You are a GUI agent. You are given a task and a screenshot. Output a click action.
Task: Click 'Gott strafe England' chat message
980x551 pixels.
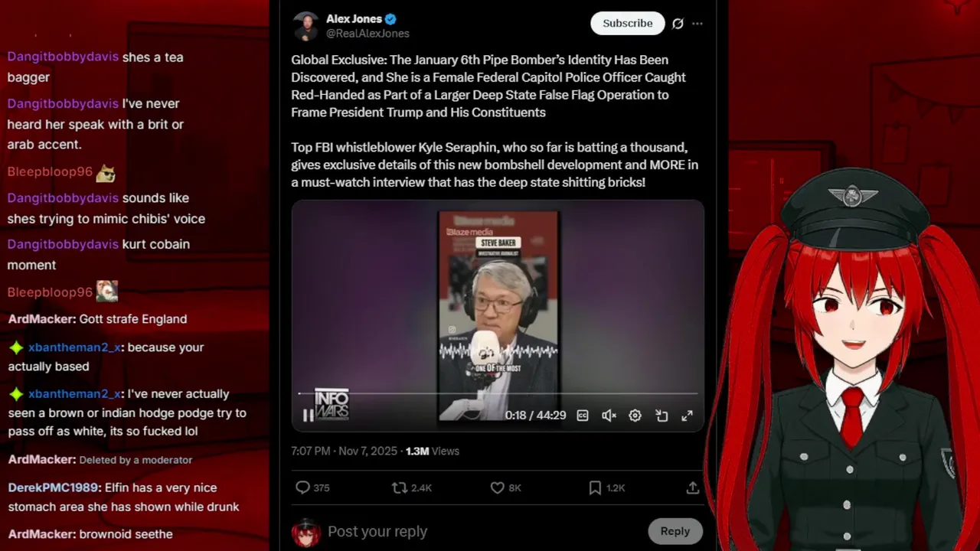pyautogui.click(x=133, y=319)
